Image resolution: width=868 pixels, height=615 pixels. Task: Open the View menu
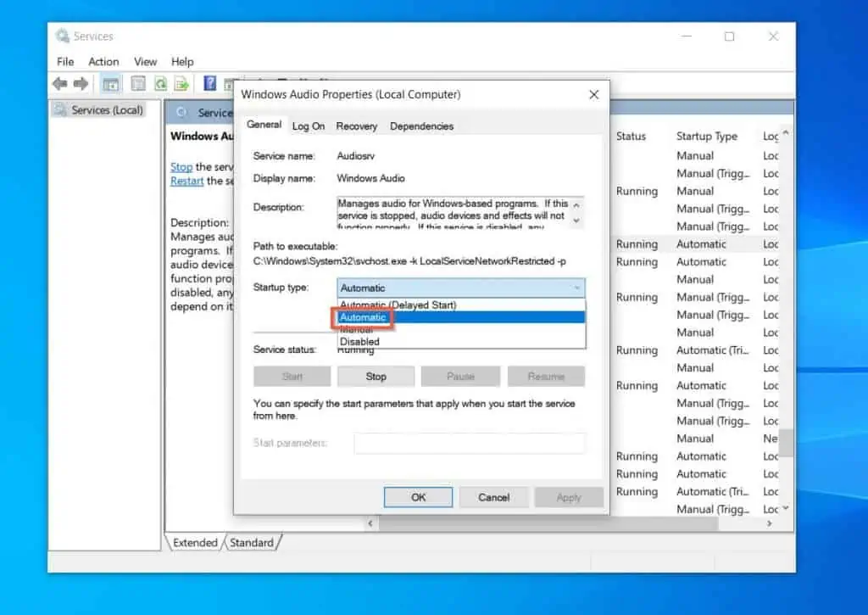145,61
